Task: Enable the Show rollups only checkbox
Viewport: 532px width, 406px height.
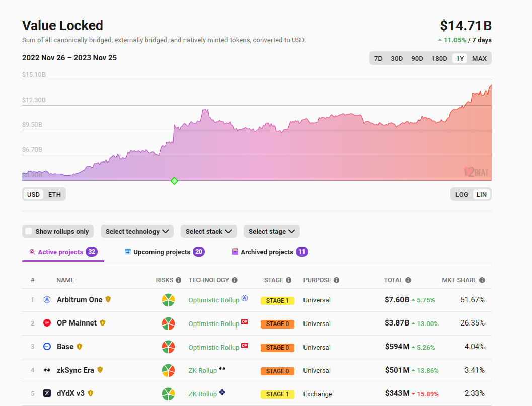Action: click(x=29, y=231)
